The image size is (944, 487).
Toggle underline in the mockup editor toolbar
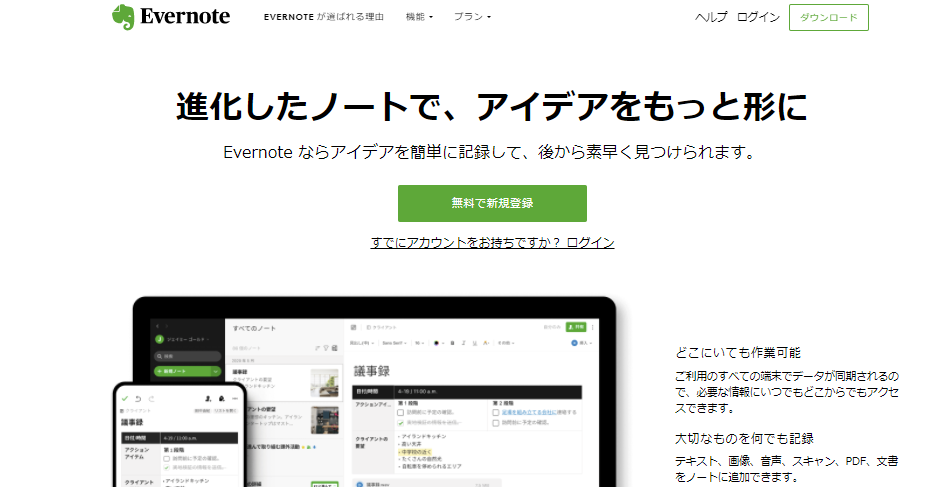tap(474, 343)
